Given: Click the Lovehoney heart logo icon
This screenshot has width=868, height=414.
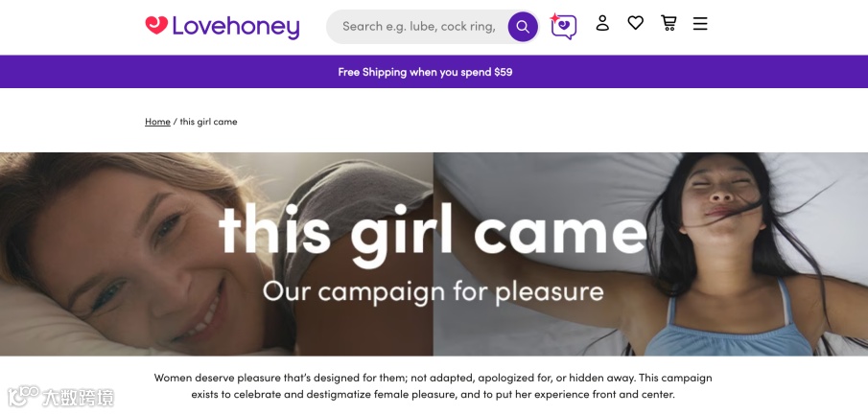Looking at the screenshot, I should pos(156,24).
